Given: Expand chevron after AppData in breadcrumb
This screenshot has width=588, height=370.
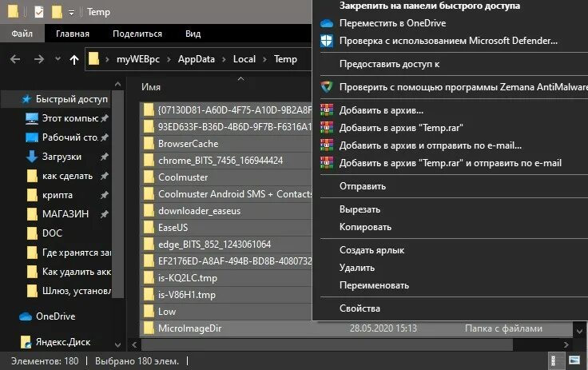Looking at the screenshot, I should click(224, 59).
